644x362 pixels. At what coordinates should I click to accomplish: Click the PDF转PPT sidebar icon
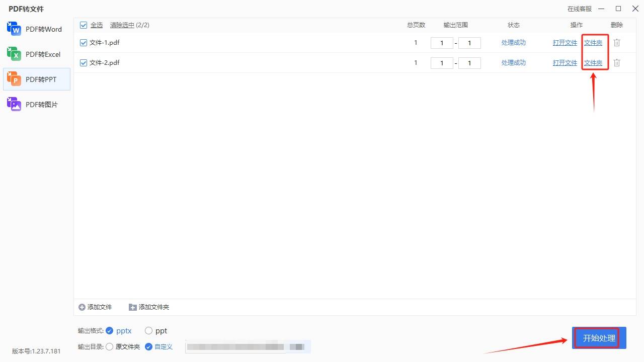coord(14,79)
